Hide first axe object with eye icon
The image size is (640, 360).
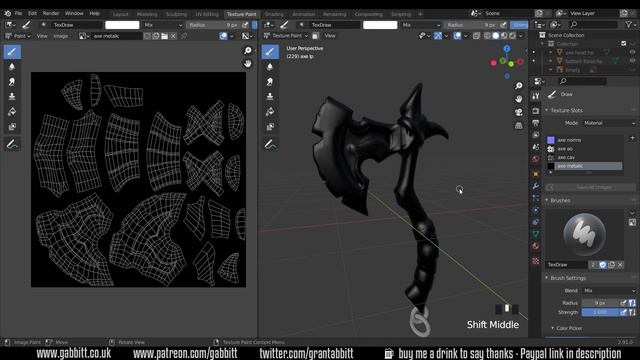pyautogui.click(x=633, y=52)
